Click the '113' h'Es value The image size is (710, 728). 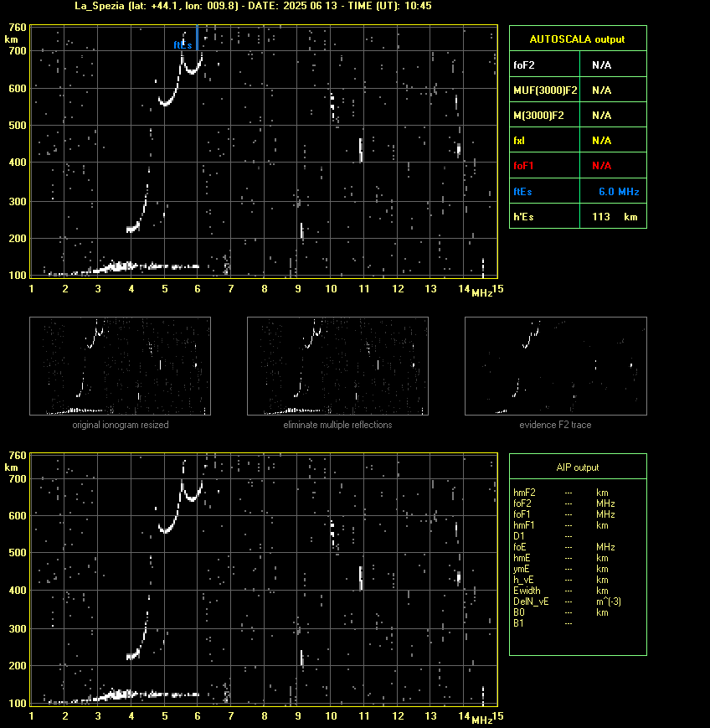point(601,217)
